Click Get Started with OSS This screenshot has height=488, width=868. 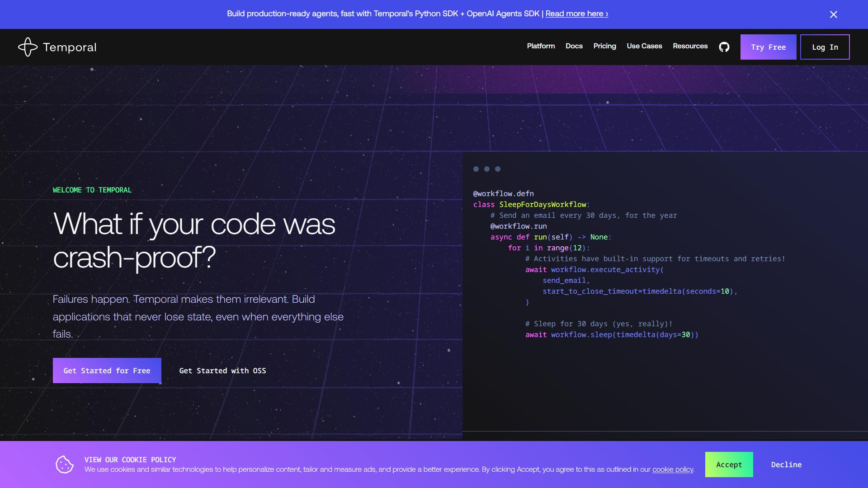222,371
